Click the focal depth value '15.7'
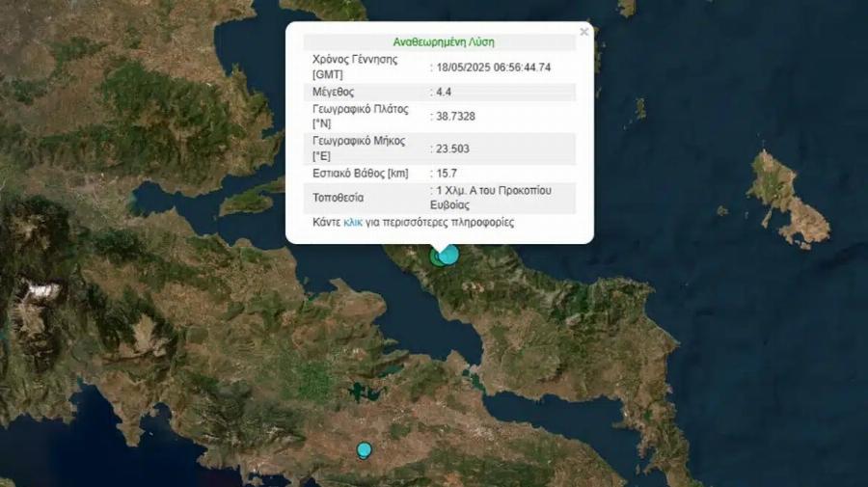868x487 pixels. coord(447,174)
